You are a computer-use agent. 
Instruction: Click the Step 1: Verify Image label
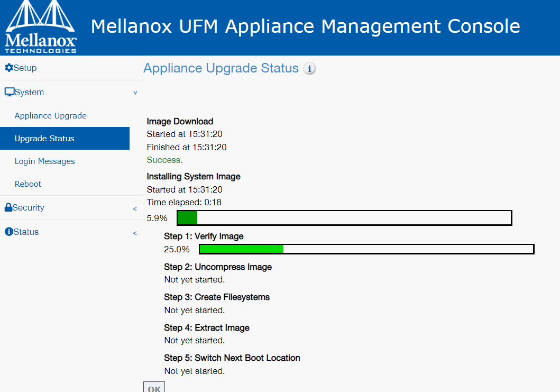(x=204, y=236)
